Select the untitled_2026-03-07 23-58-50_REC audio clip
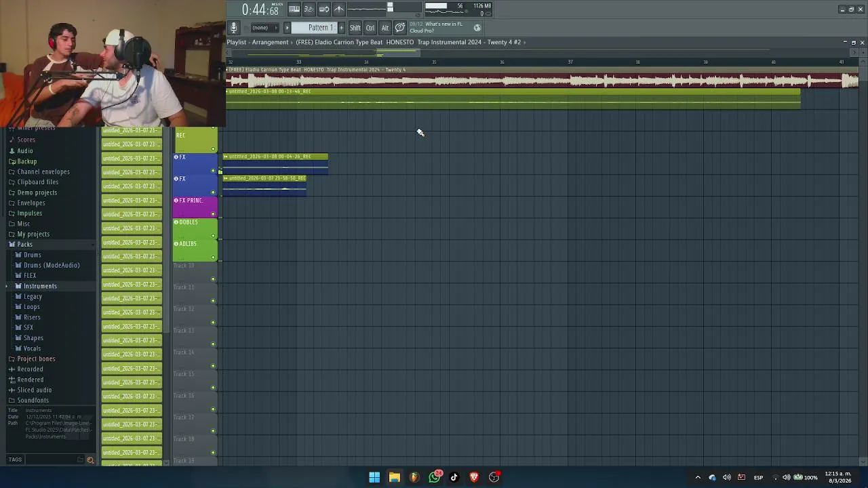Viewport: 868px width, 488px height. [x=264, y=186]
